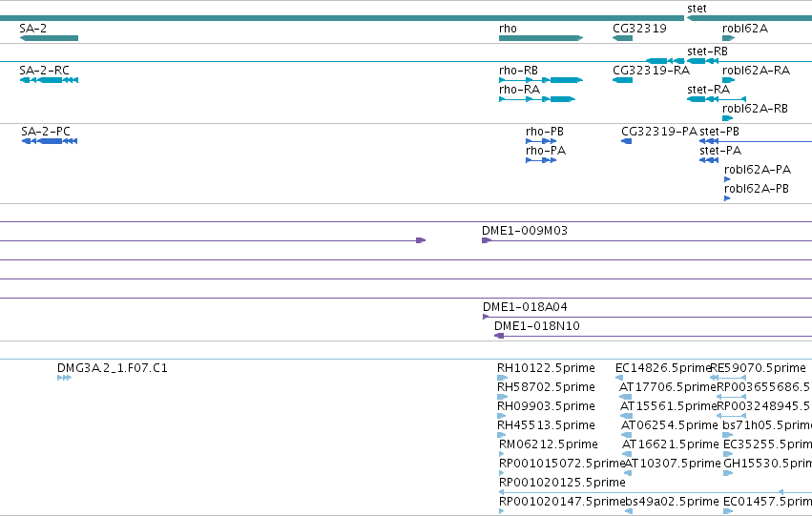
Task: Click the SA-2-PC protein glyph
Action: pos(50,141)
